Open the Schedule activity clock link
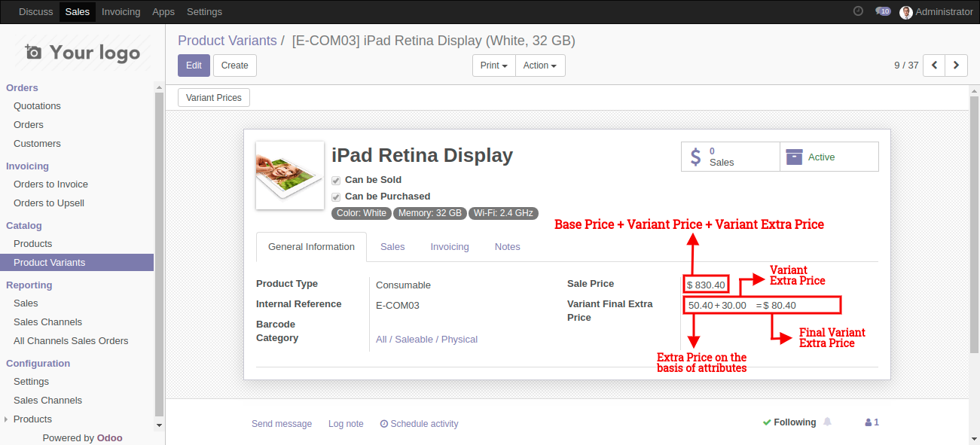Image resolution: width=980 pixels, height=445 pixels. 419,423
